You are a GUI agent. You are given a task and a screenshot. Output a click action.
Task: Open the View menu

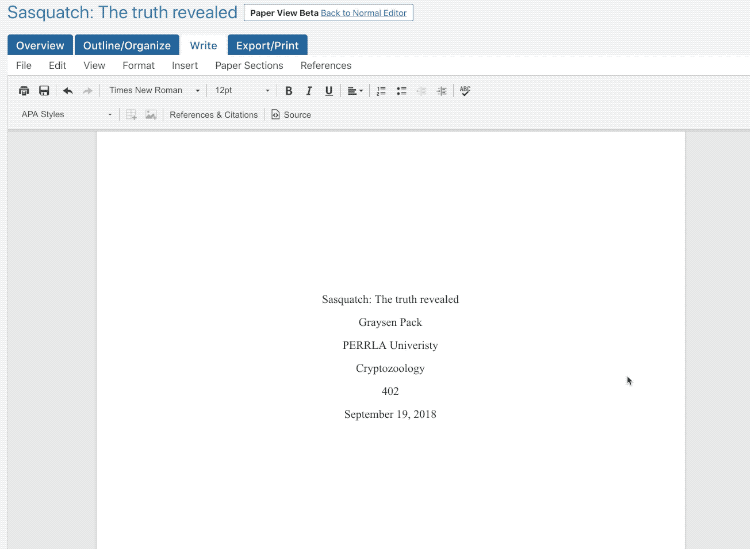click(x=94, y=66)
